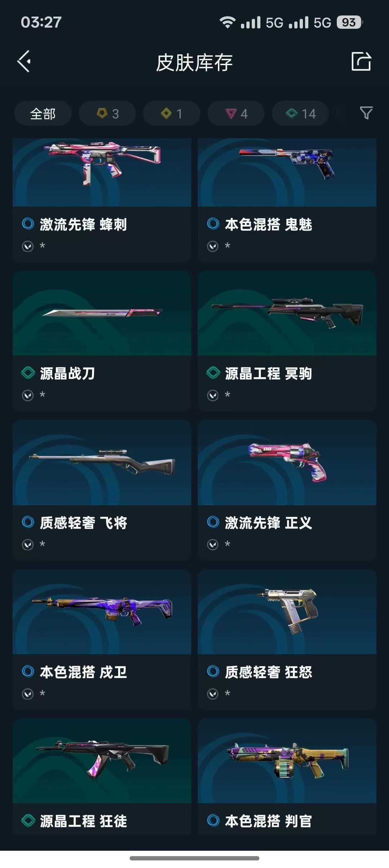Open 本色混搭 鬼魅 skin thumbnail

[287, 172]
